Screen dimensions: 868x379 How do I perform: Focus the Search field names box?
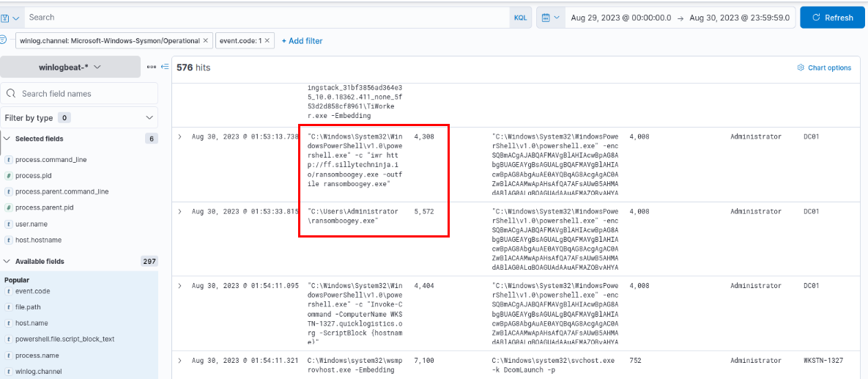pos(78,94)
